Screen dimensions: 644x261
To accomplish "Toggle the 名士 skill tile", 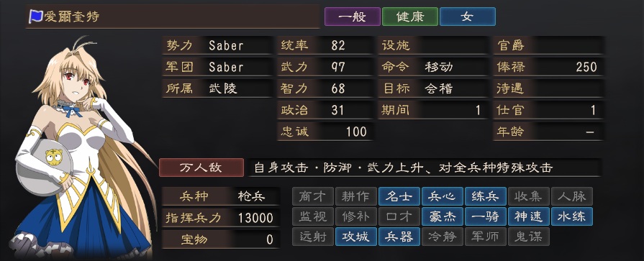I will [399, 196].
